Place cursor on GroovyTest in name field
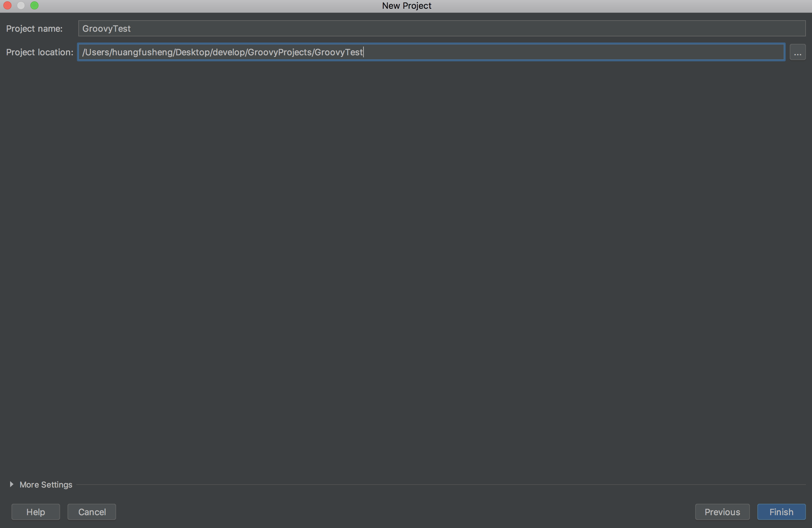This screenshot has height=528, width=812. (106, 29)
